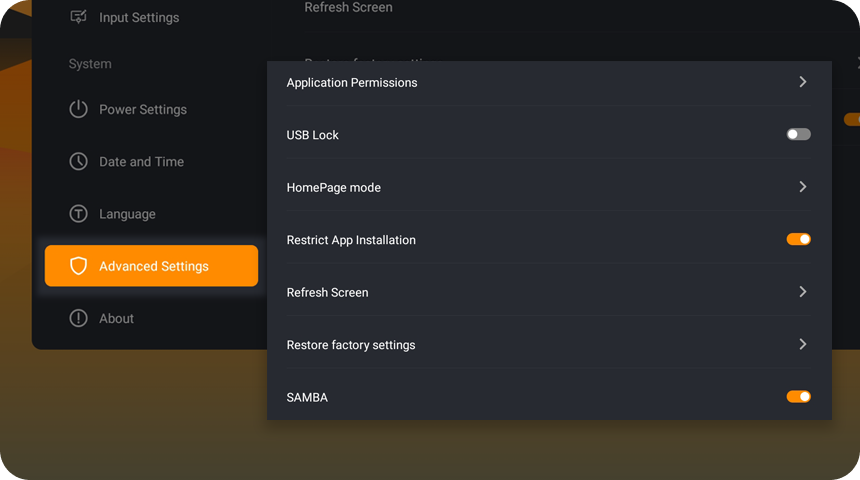
Task: Open HomePage mode using its chevron
Action: (802, 187)
